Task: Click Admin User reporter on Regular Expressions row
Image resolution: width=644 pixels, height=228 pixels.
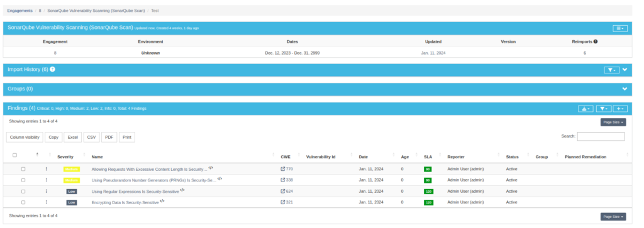Action: 465,191
